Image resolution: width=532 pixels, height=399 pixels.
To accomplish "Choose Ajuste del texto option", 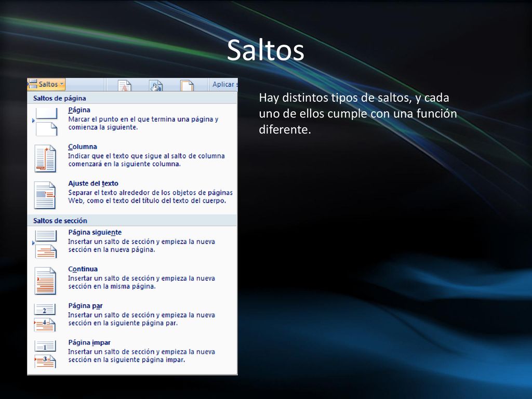I will click(132, 195).
